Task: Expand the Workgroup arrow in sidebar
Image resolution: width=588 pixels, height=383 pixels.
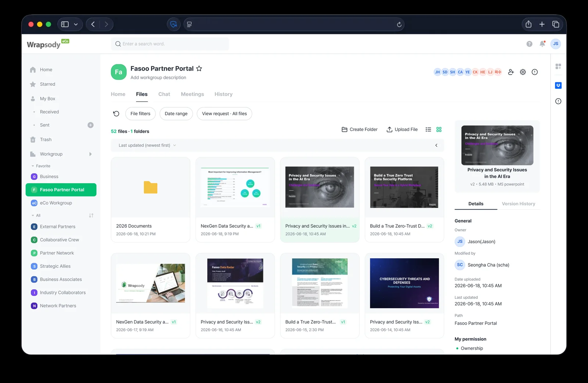Action: coord(90,154)
